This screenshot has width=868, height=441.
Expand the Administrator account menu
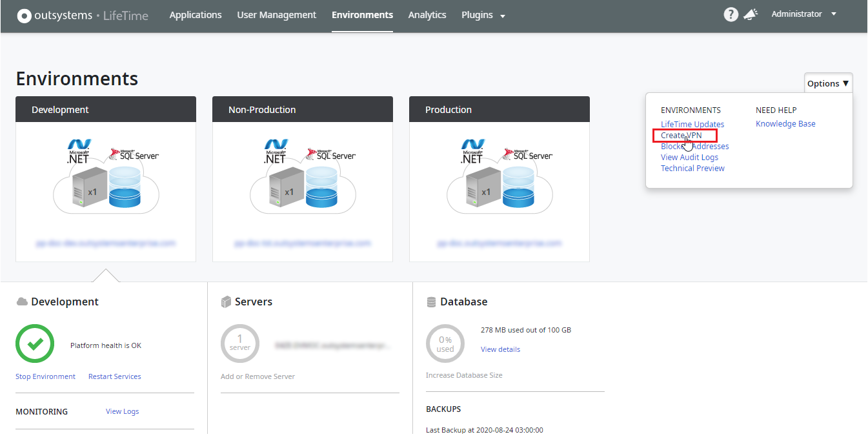point(802,14)
